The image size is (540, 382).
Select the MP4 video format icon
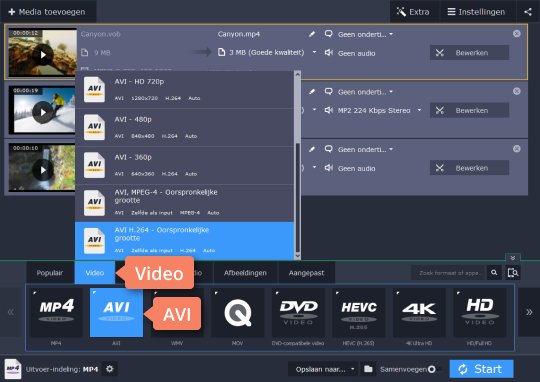pos(56,312)
